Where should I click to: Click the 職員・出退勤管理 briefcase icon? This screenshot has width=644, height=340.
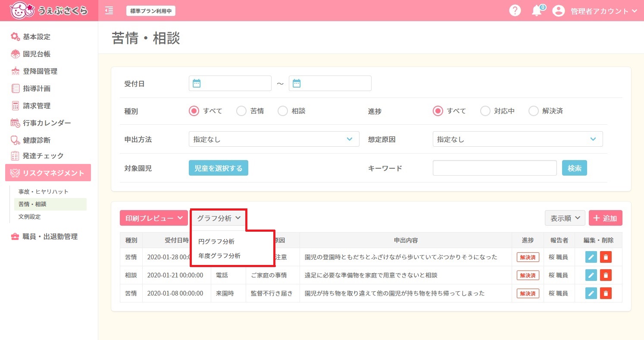pyautogui.click(x=15, y=236)
